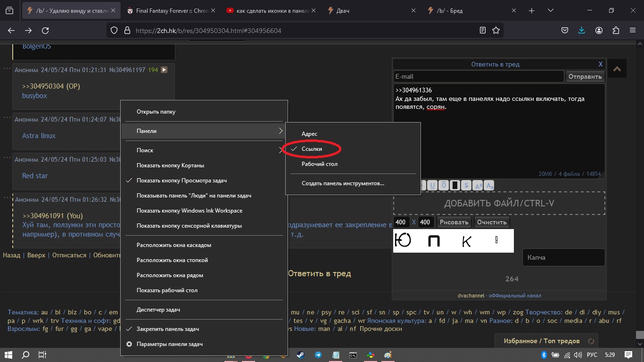Open the Отписаться link
This screenshot has height=362, width=644.
point(69,255)
